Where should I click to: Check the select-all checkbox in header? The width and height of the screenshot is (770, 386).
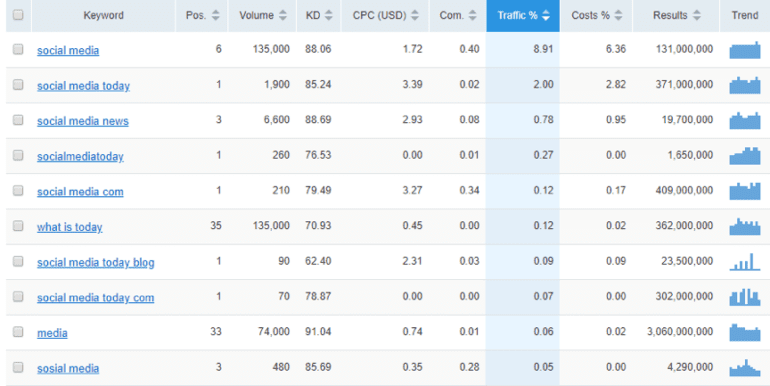click(x=18, y=15)
